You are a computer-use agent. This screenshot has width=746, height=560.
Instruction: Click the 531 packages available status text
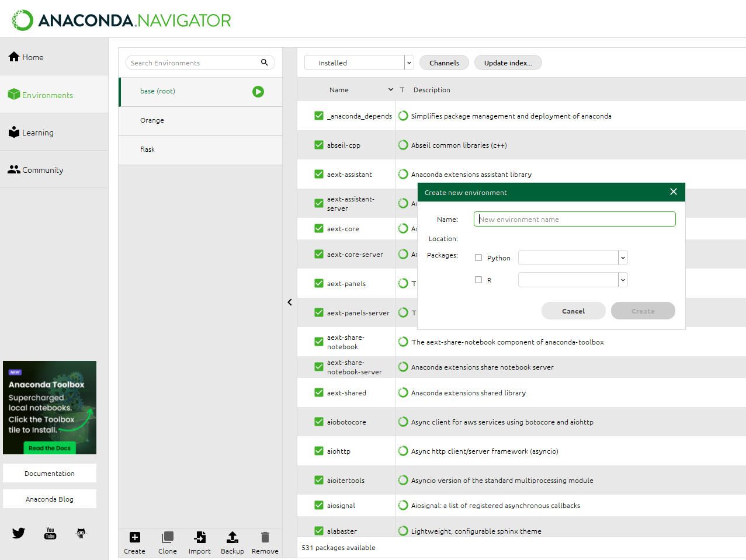tap(338, 547)
